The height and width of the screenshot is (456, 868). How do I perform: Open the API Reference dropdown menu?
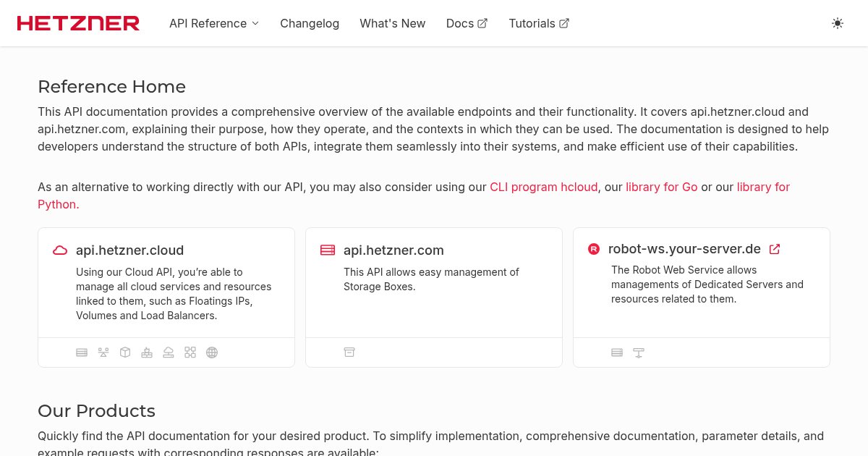coord(214,23)
